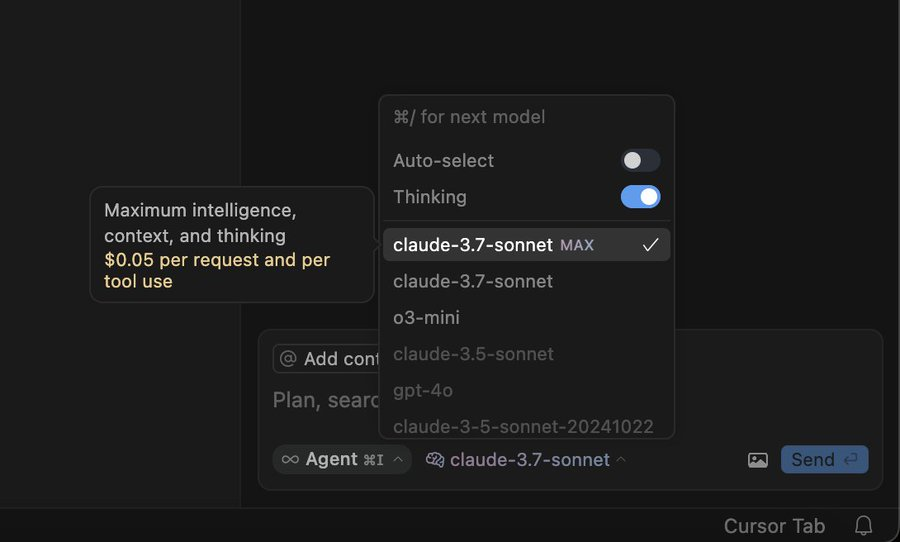The image size is (900, 542).
Task: Click the MAX badge on claude-3.7-sonnet
Action: [x=577, y=245]
